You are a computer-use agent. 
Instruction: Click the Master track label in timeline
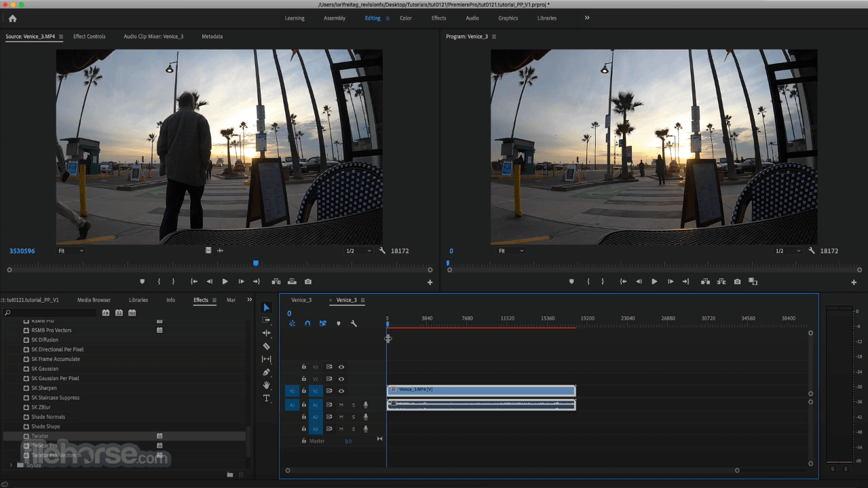(318, 440)
